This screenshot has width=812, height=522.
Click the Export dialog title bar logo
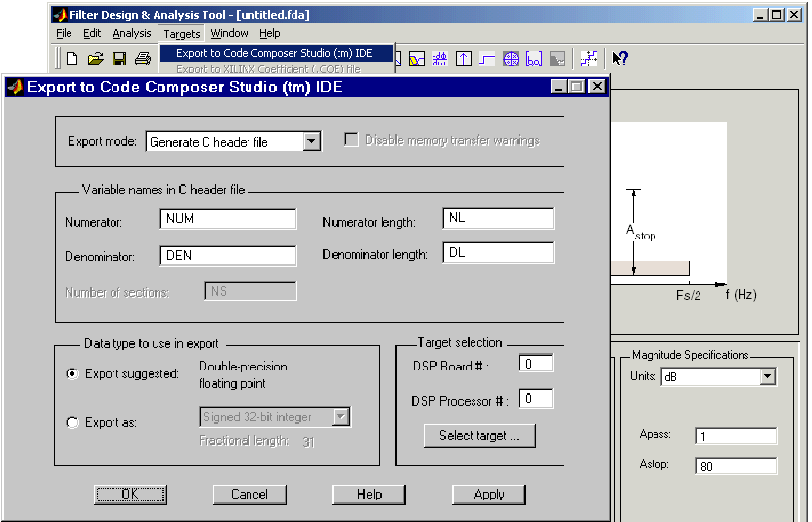tap(15, 87)
